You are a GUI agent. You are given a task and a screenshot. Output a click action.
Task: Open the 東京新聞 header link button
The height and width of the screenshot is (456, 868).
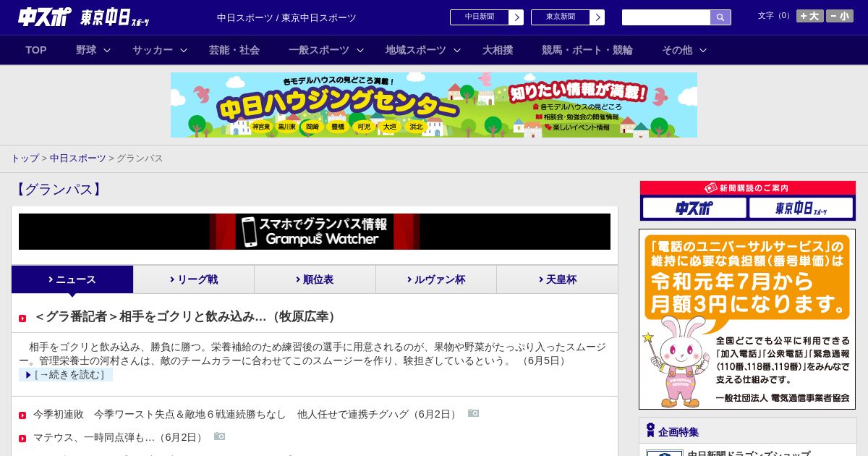pos(567,17)
